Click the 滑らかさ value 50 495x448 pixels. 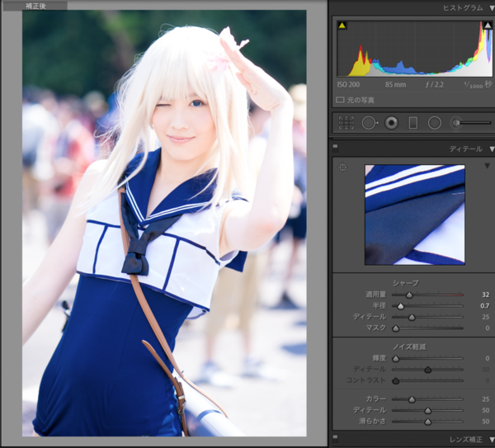486,421
